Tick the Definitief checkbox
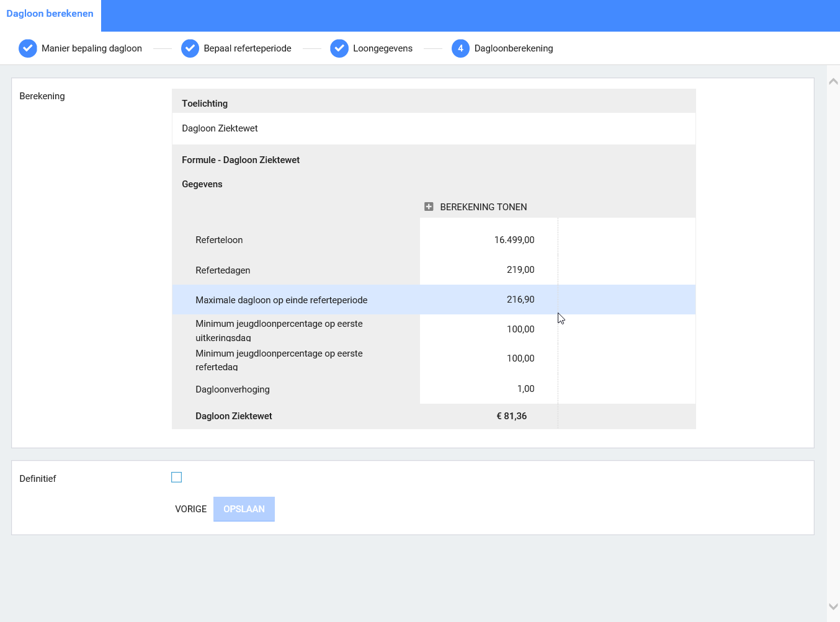 click(177, 478)
